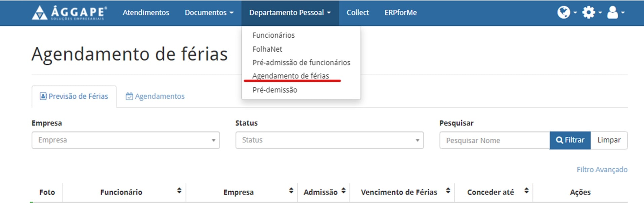Screen dimensions: 644x203
Task: Open the Documentos dropdown menu
Action: pyautogui.click(x=209, y=13)
